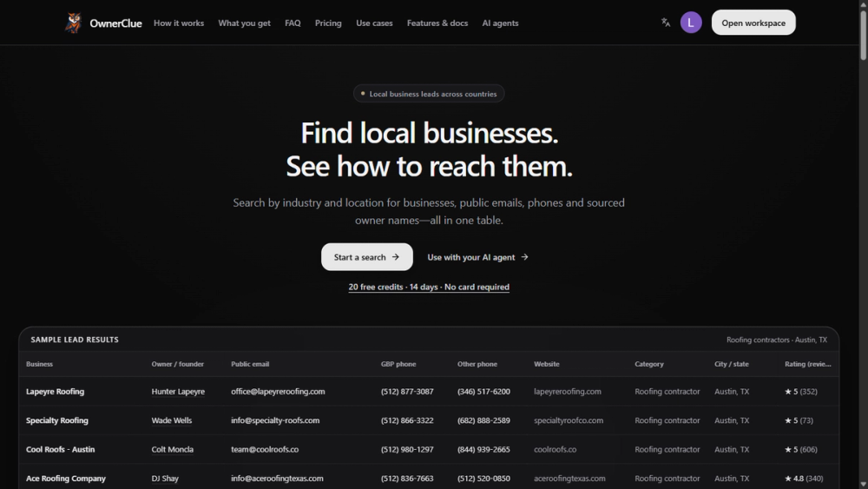Click phone (512) 980-1297

coord(407,449)
